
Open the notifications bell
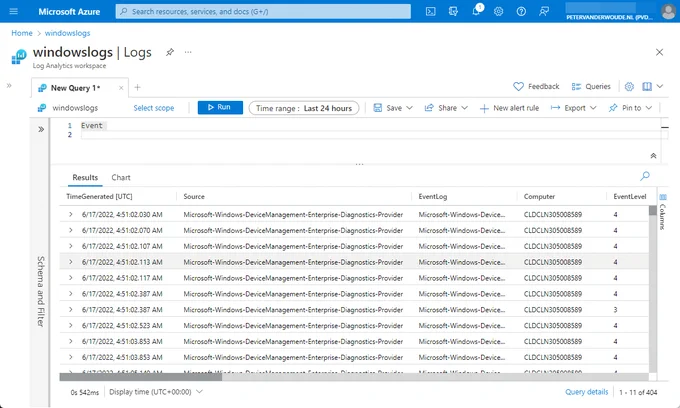[476, 11]
